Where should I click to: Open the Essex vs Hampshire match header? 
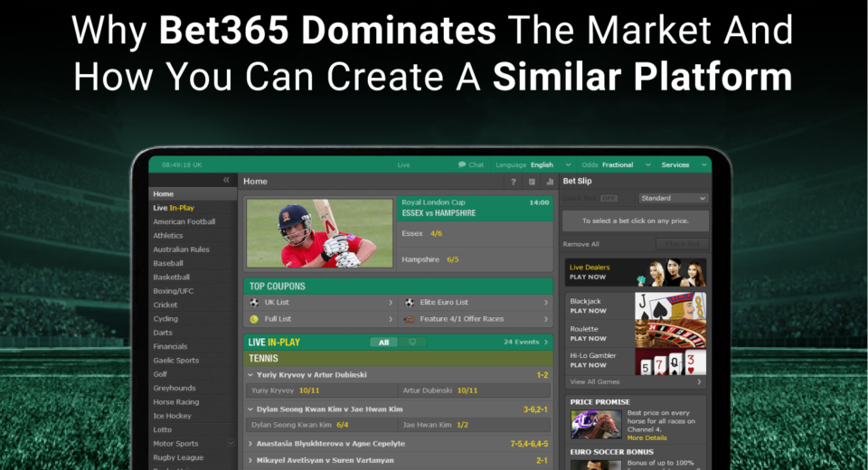coord(475,208)
